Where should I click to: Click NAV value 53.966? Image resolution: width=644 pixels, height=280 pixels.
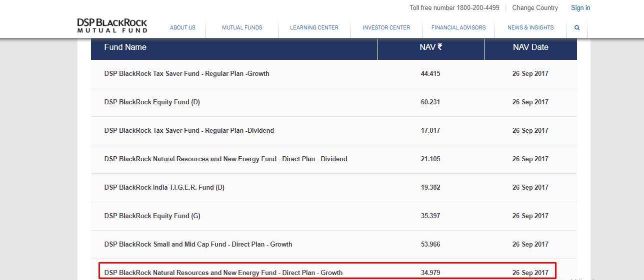[430, 245]
